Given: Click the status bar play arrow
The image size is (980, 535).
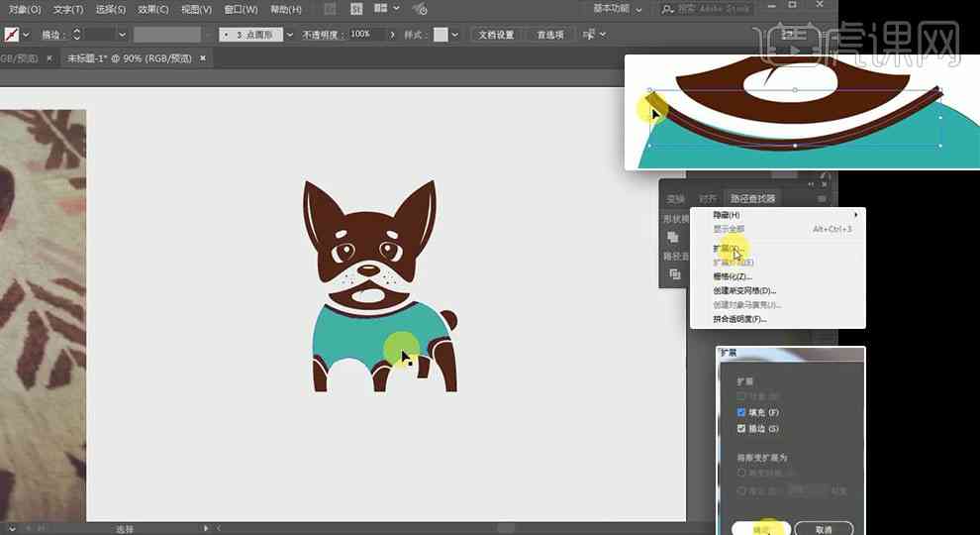Looking at the screenshot, I should click(207, 529).
